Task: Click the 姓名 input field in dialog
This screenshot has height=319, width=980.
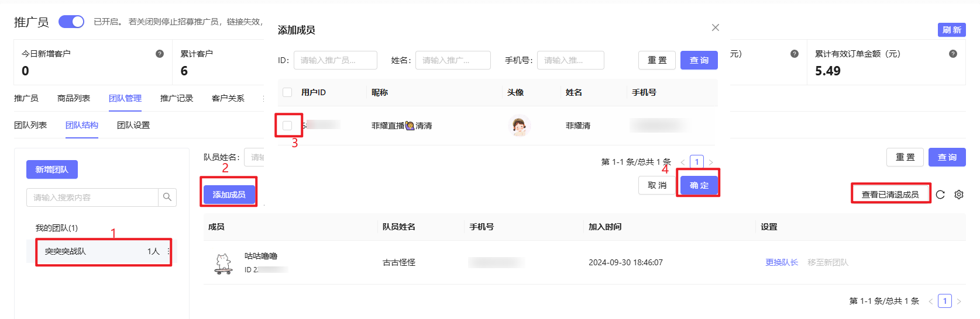Action: (452, 60)
